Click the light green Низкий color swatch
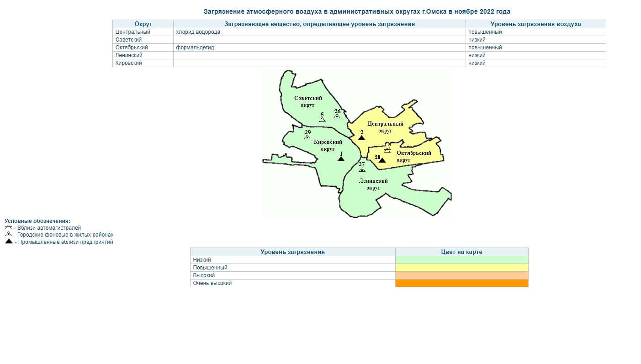 [x=461, y=260]
